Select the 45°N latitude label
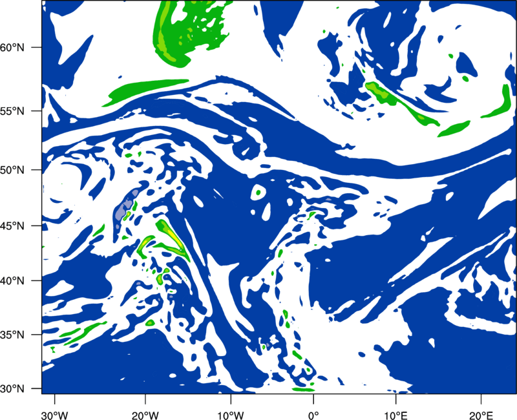517x420 pixels. tap(12, 226)
